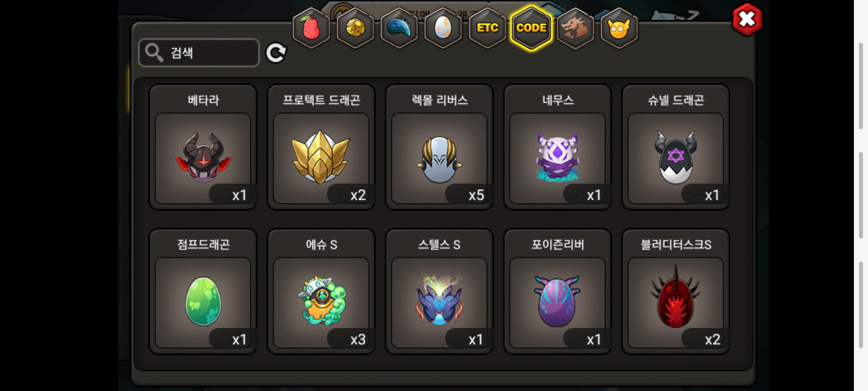Image resolution: width=868 pixels, height=391 pixels.
Task: Open the brown dragon category hexagon
Action: [x=575, y=28]
